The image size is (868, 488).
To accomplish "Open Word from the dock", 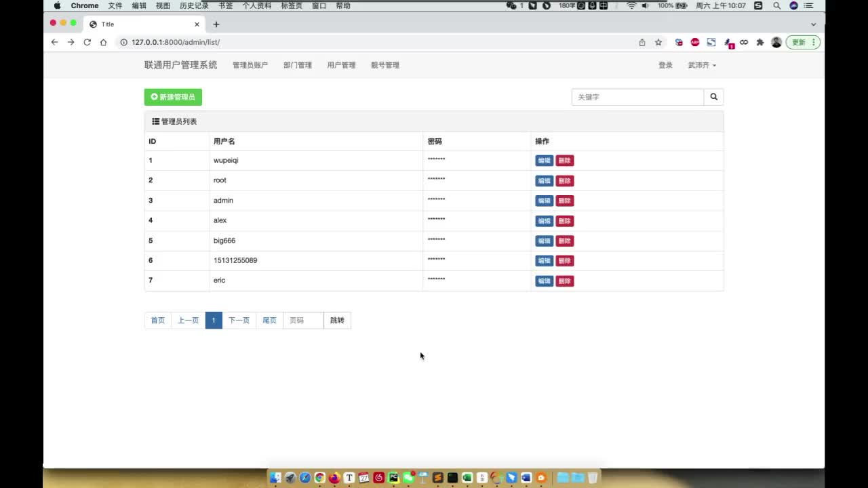I will coord(526,478).
